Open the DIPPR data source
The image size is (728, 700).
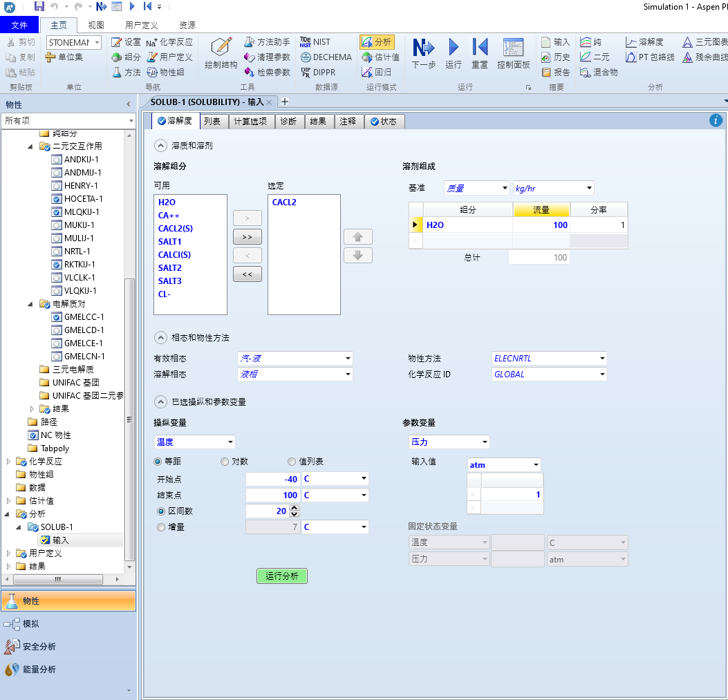tap(318, 73)
